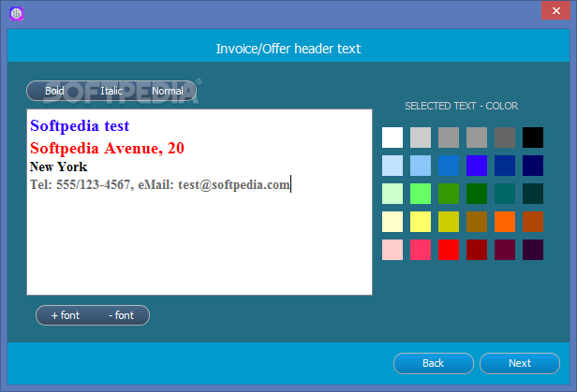Pick the very dark teal swatch
The image size is (577, 392).
point(533,194)
